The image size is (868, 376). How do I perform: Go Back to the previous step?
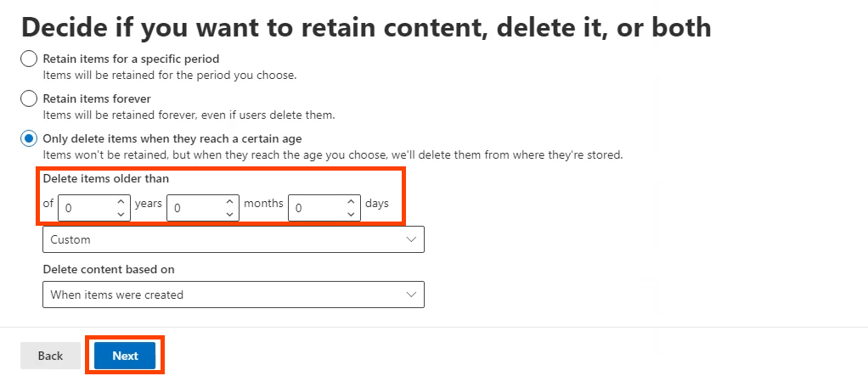[50, 356]
